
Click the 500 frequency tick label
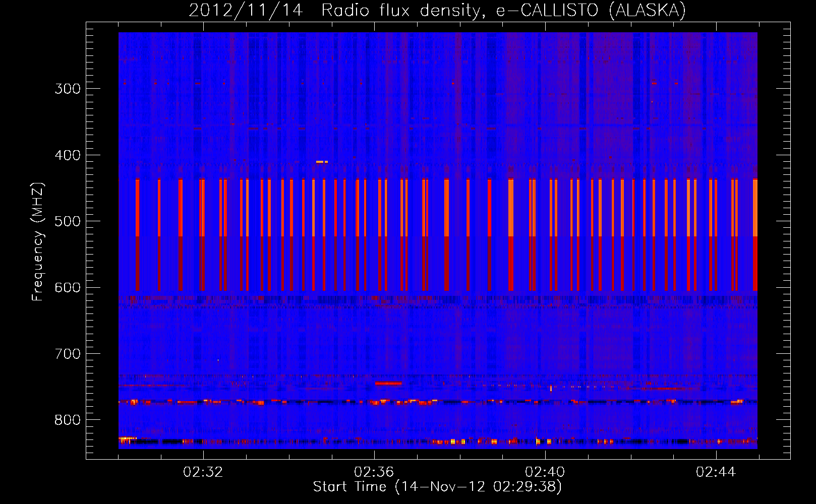68,221
